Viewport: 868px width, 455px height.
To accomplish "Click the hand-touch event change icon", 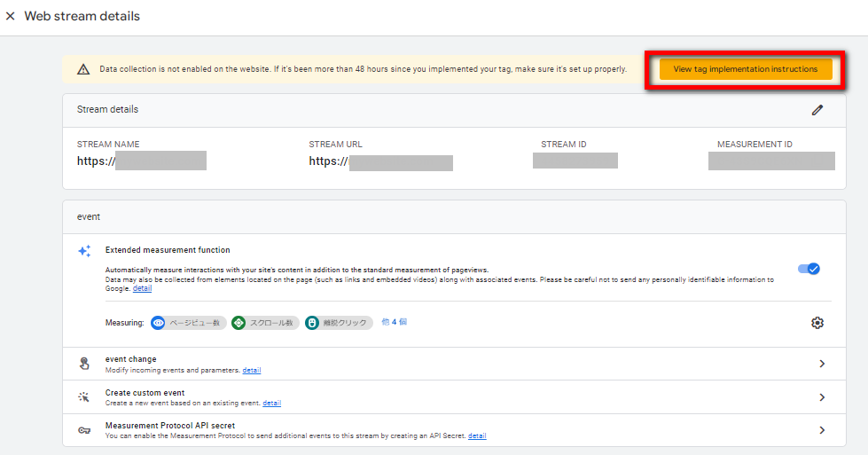I will pos(84,364).
